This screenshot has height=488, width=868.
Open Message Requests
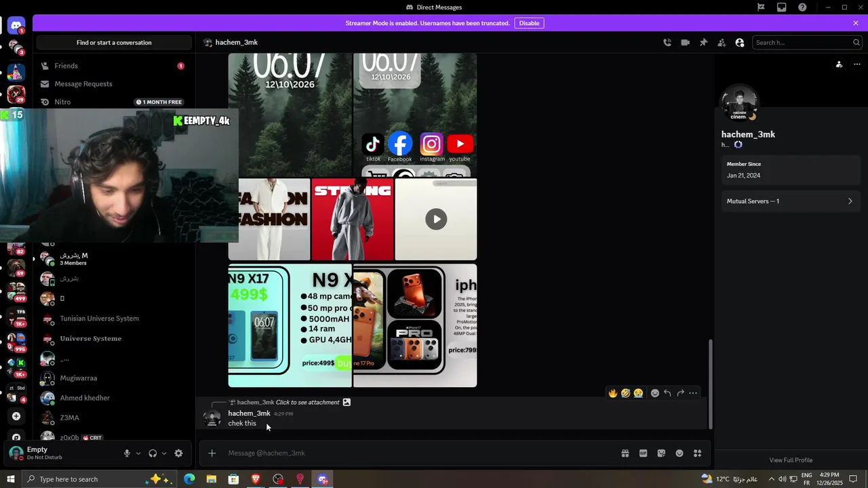coord(113,84)
